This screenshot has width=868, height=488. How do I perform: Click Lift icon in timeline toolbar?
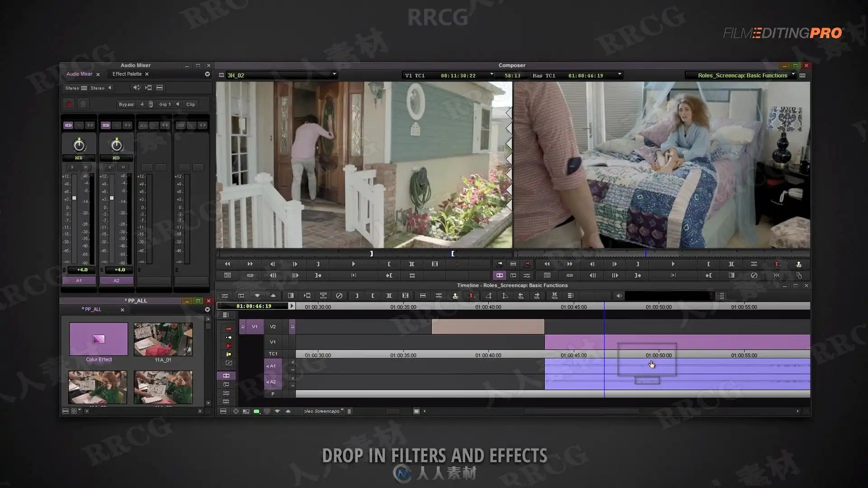pyautogui.click(x=455, y=296)
